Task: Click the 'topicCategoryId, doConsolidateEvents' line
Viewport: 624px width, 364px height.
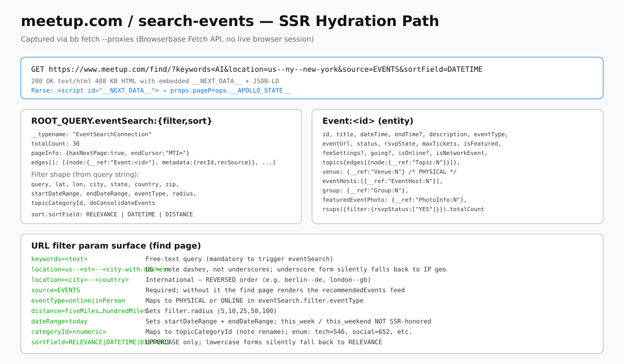Action: (x=93, y=203)
